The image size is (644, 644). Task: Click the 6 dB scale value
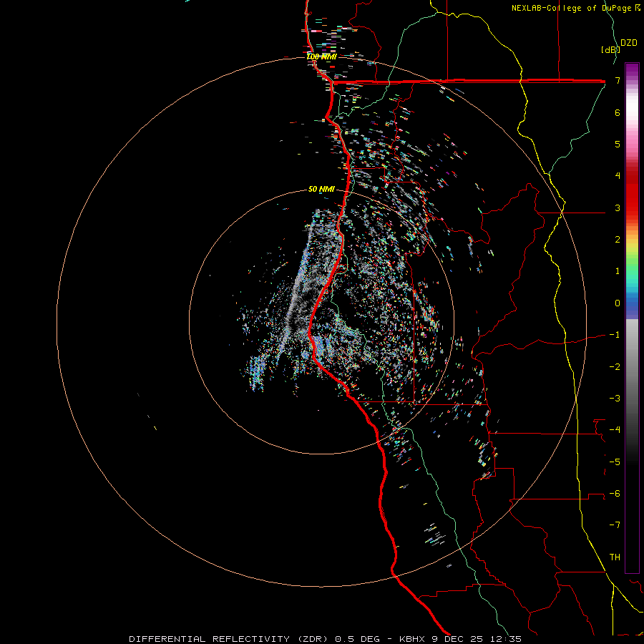point(618,112)
